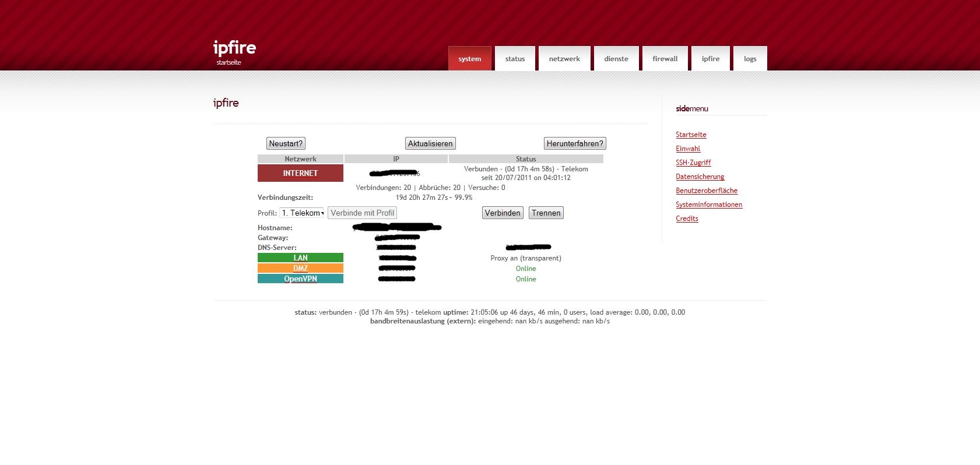Open the orange DMZ link

tap(300, 269)
